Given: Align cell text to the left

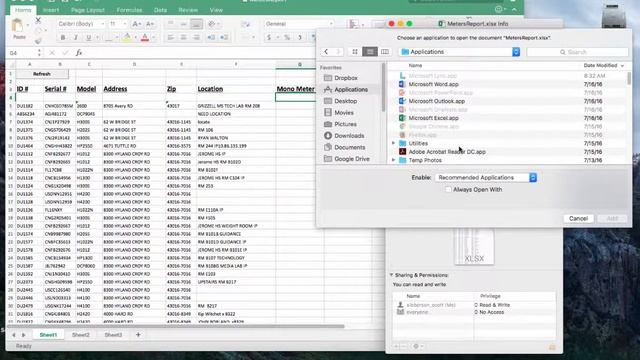Looking at the screenshot, I should click(x=171, y=38).
